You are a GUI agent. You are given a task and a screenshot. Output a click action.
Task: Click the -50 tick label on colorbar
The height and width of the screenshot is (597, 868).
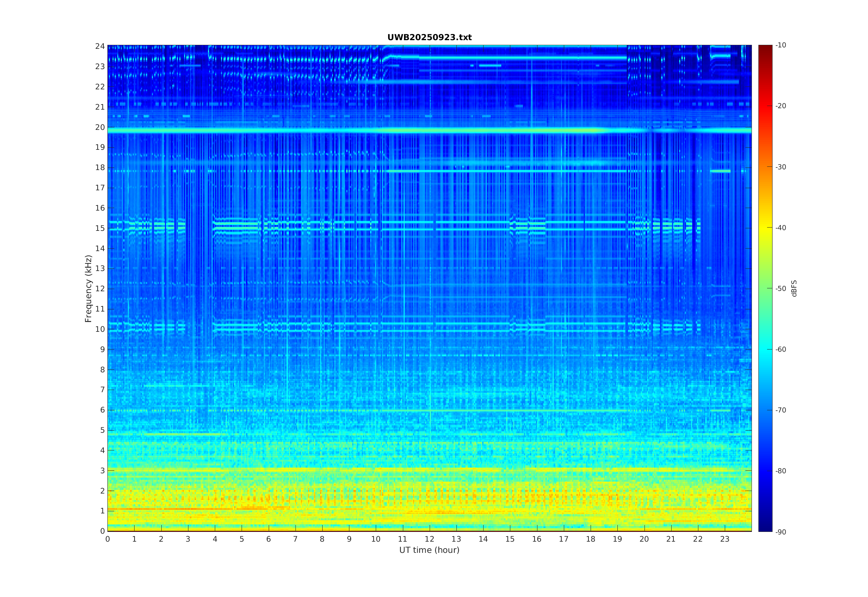(x=780, y=288)
